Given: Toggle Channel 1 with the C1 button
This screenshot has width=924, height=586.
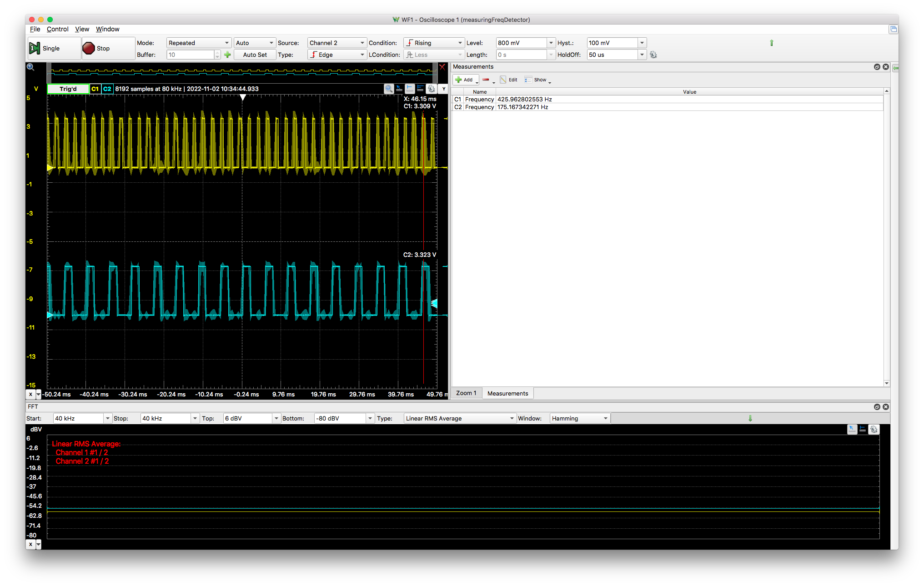Looking at the screenshot, I should (95, 89).
